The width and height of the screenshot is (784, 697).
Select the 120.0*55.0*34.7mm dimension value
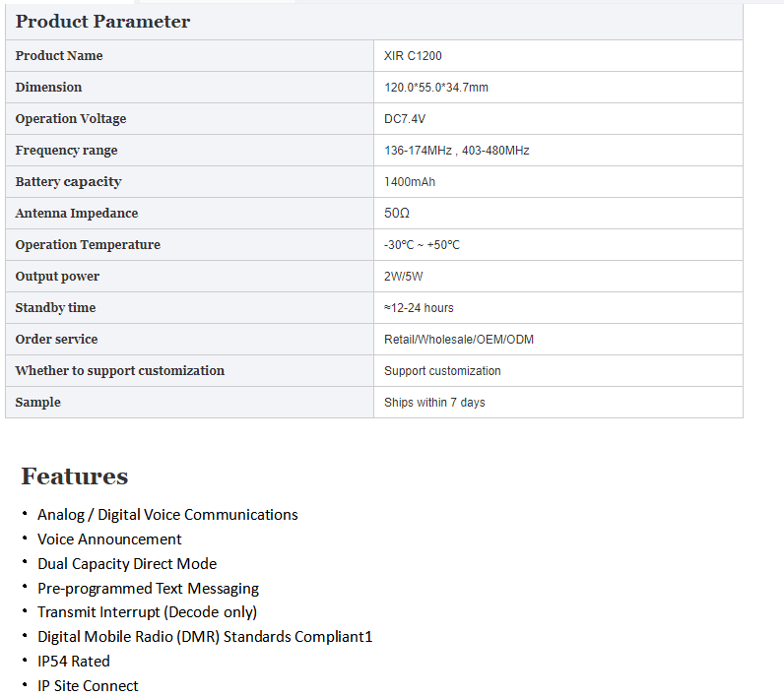click(x=436, y=88)
